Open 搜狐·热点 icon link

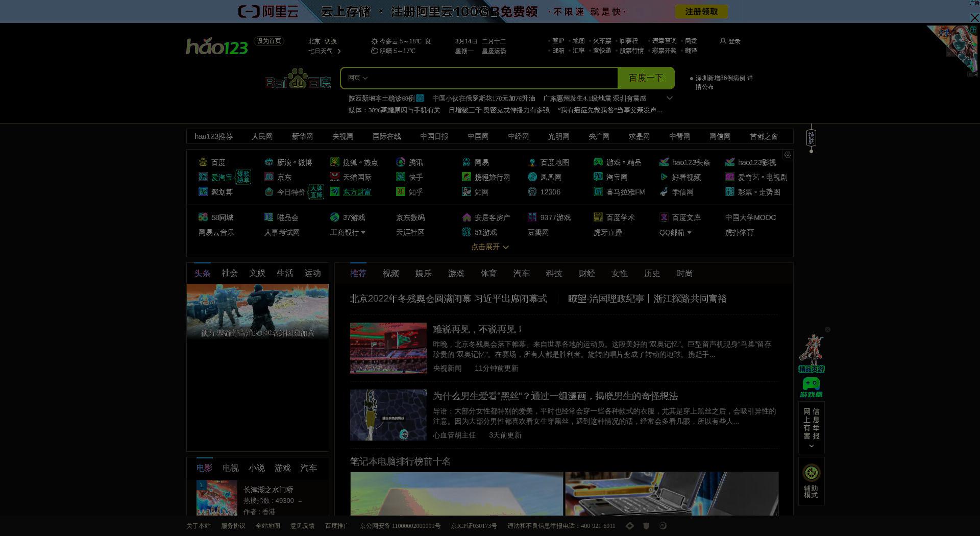(335, 162)
